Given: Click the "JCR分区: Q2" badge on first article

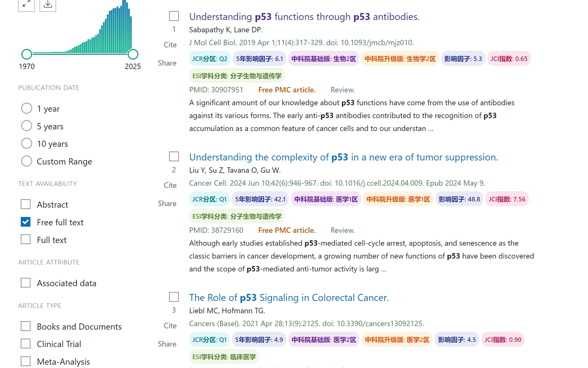Looking at the screenshot, I should tap(209, 58).
